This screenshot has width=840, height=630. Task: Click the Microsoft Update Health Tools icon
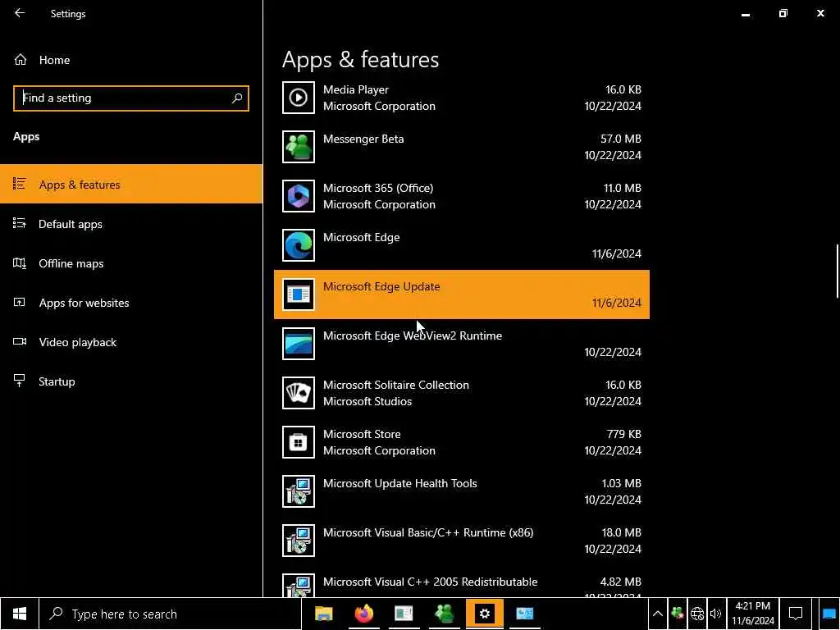299,492
